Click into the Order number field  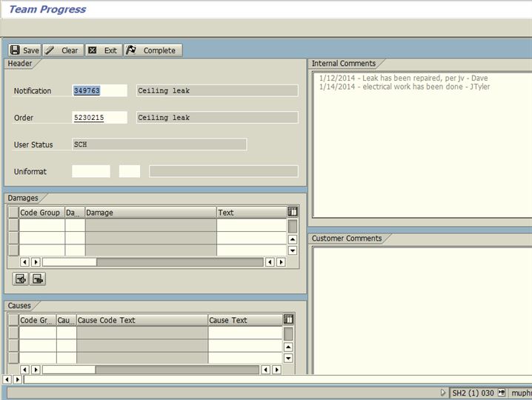tap(99, 118)
